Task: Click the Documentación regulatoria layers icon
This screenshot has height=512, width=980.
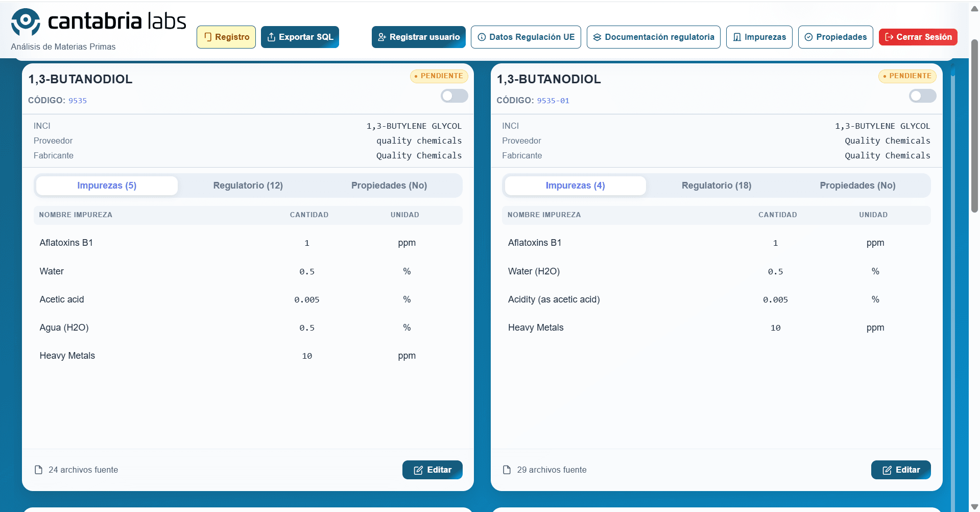Action: point(597,37)
